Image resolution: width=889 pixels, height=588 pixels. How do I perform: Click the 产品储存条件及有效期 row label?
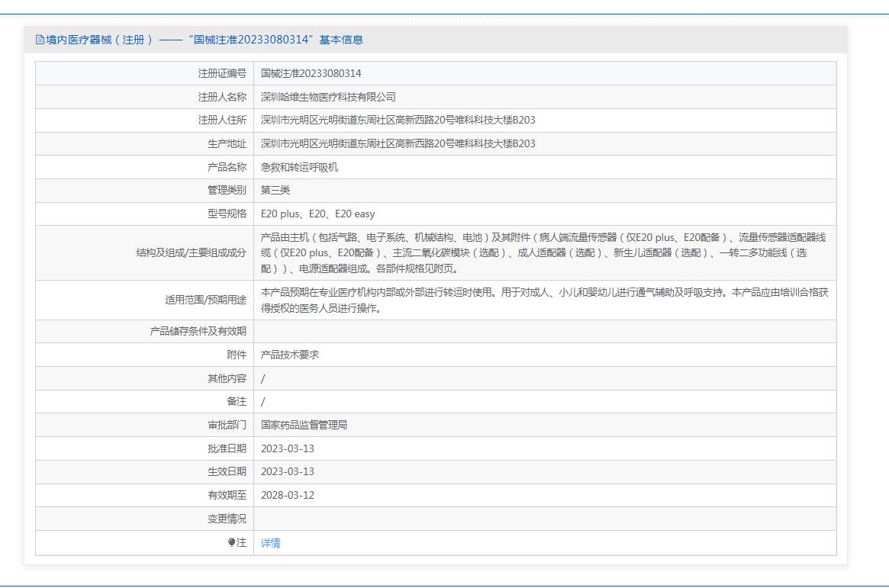pos(198,331)
